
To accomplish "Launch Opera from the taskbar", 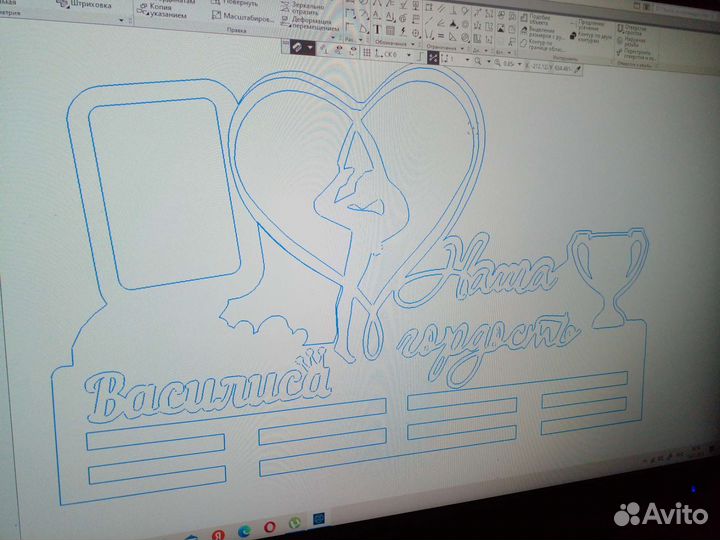I will click(271, 527).
